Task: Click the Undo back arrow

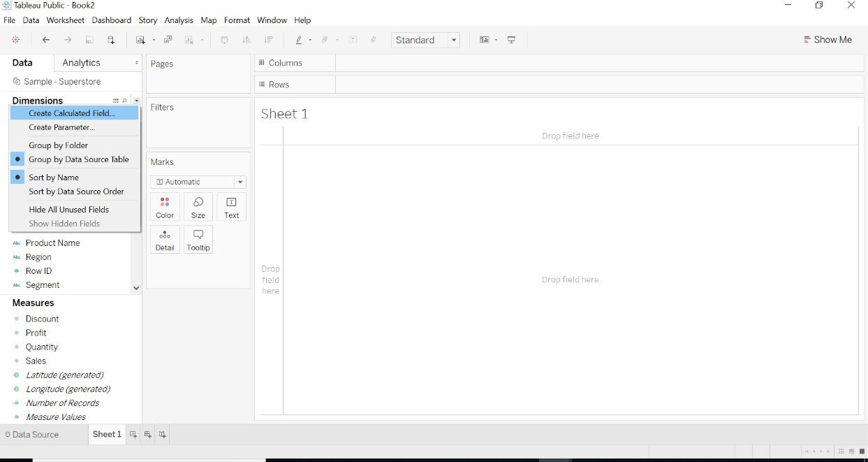Action: 46,40
